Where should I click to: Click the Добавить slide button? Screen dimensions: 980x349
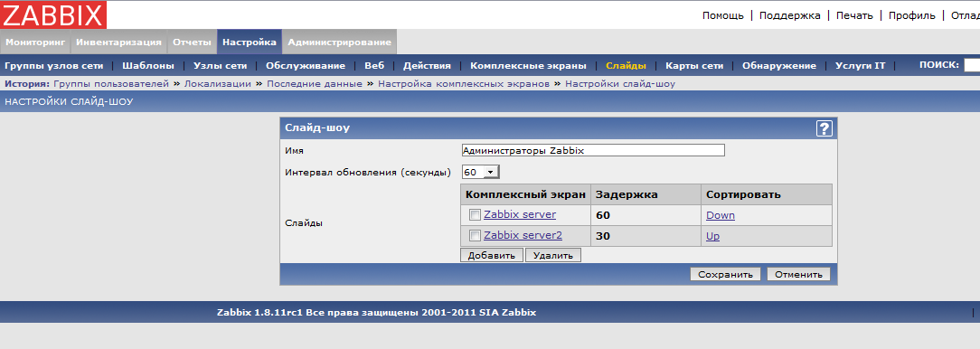pos(491,255)
